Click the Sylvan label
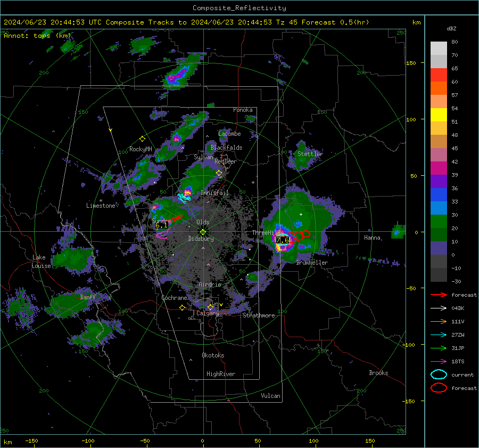Screen dimensions: 479x448 coord(203,157)
